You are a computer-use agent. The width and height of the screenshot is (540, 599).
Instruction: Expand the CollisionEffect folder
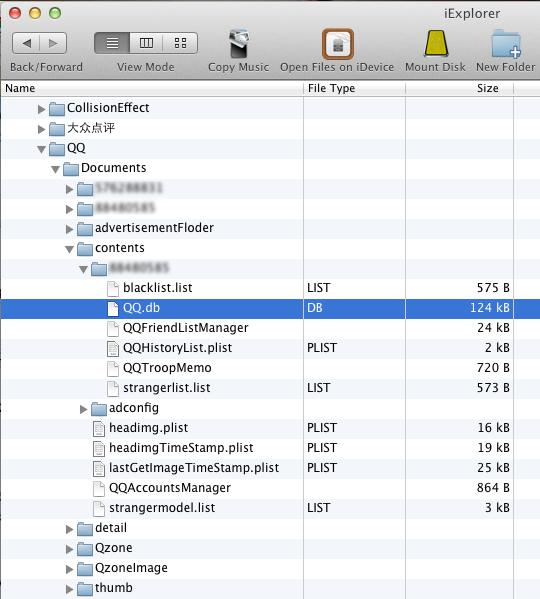tap(42, 110)
